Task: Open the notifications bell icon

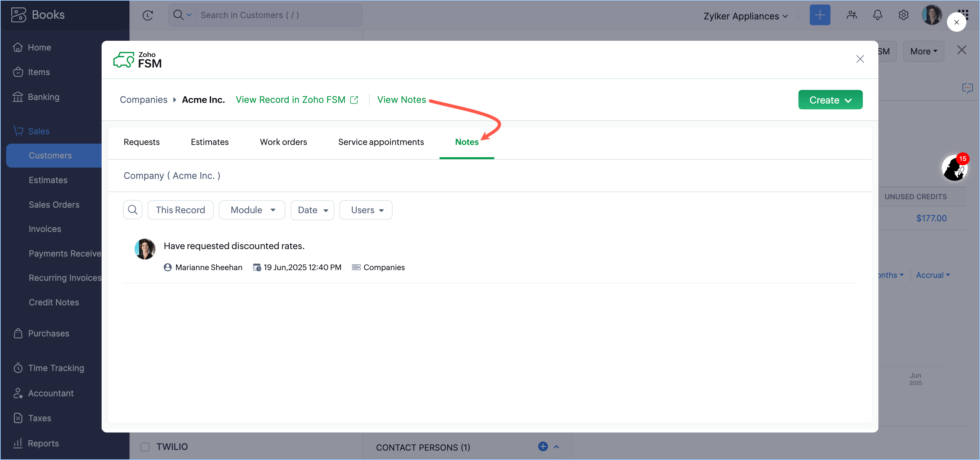Action: click(x=877, y=15)
